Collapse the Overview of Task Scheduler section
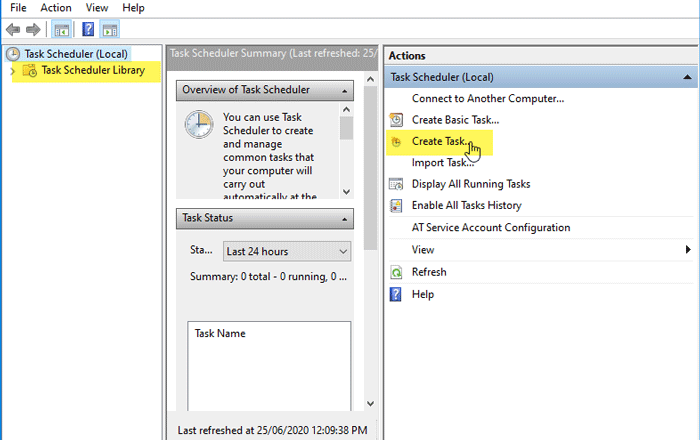Viewport: 700px width, 440px height. point(345,90)
